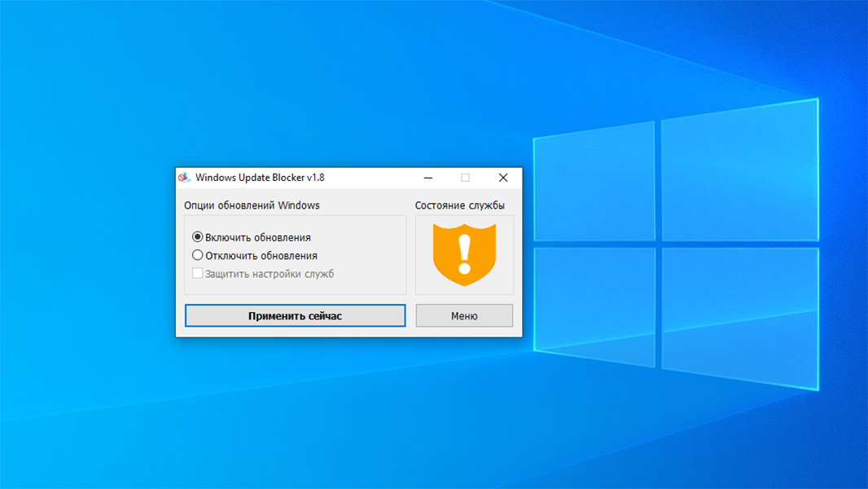Close the Windows Update Blocker window

pos(503,178)
